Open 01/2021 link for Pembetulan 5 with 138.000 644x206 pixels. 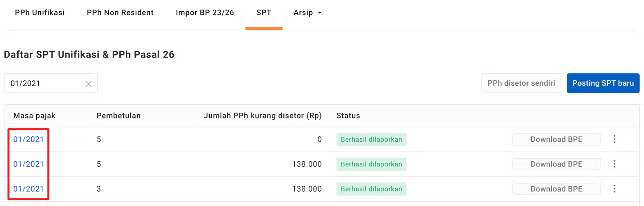tap(28, 164)
